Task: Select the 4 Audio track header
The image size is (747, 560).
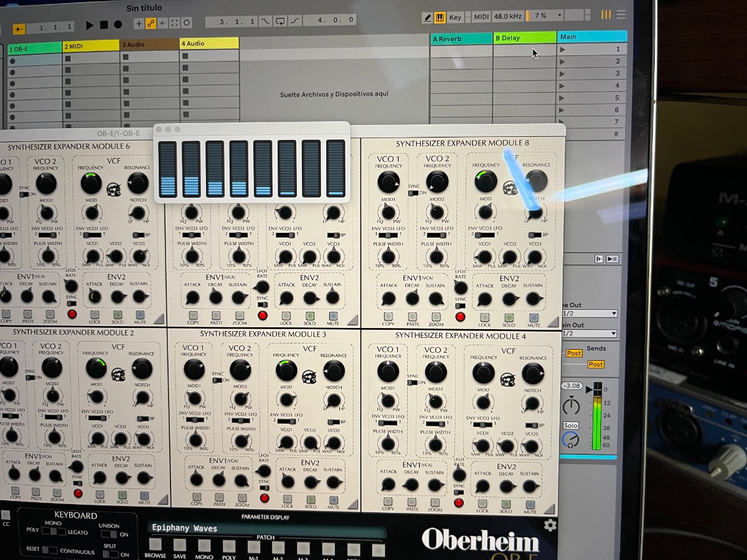Action: pos(209,43)
